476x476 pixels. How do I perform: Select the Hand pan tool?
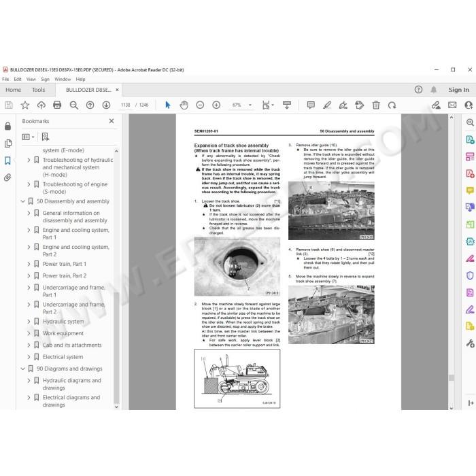[184, 105]
